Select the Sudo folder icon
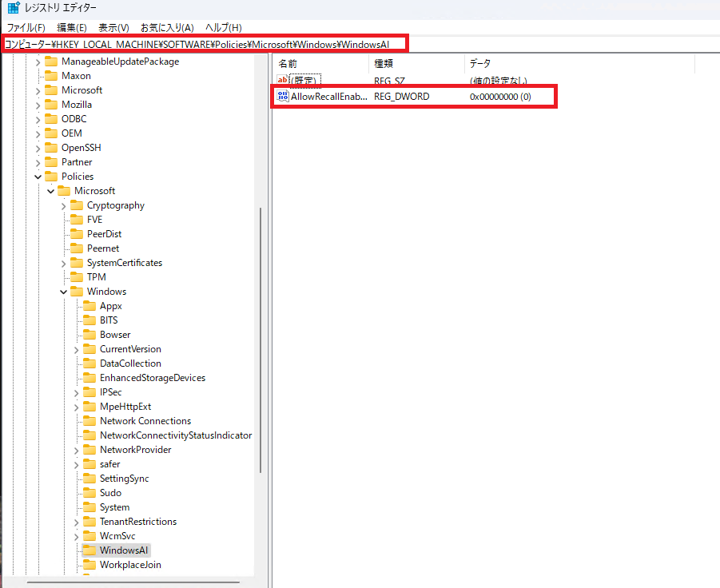Screen dimensions: 720x588 point(90,492)
